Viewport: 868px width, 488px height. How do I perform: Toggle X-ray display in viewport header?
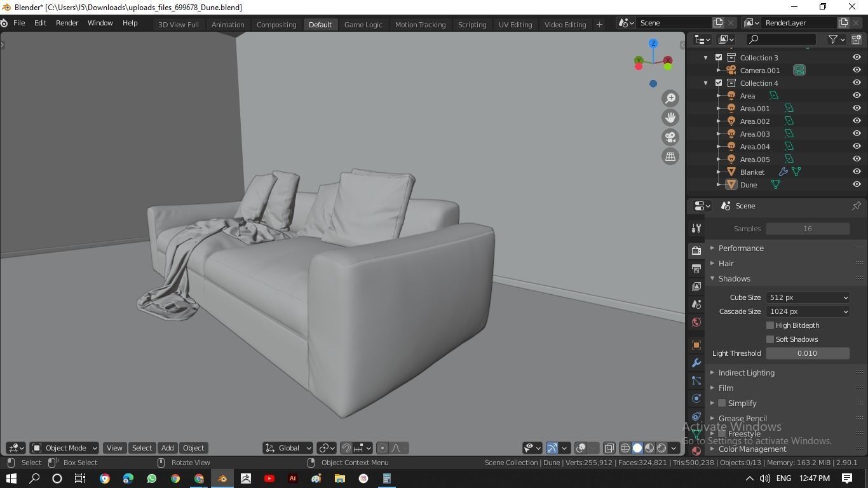coord(609,448)
